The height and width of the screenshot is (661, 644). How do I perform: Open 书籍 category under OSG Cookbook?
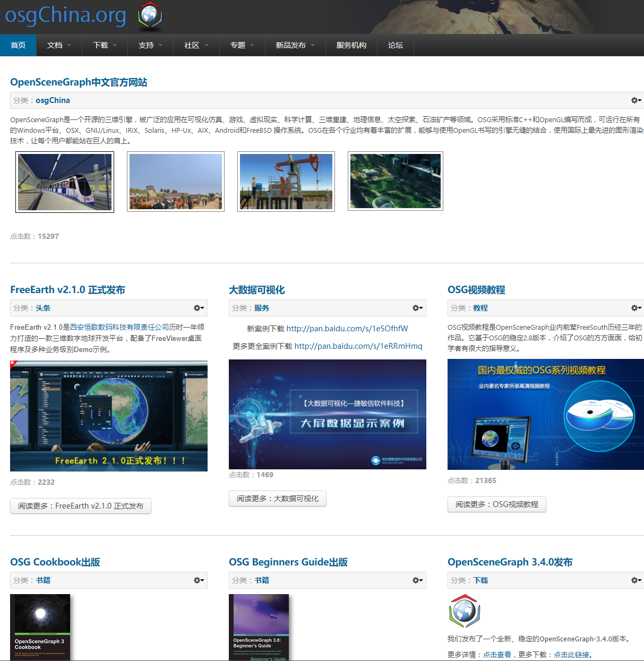click(43, 580)
